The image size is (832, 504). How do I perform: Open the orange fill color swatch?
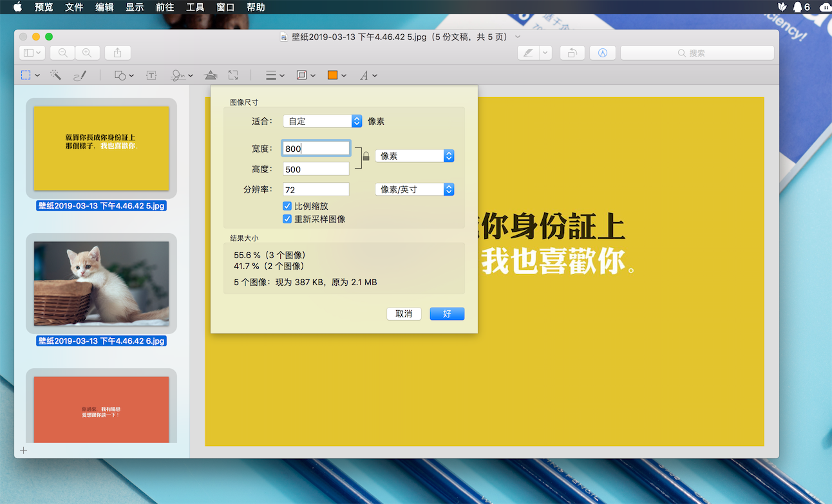(x=337, y=75)
